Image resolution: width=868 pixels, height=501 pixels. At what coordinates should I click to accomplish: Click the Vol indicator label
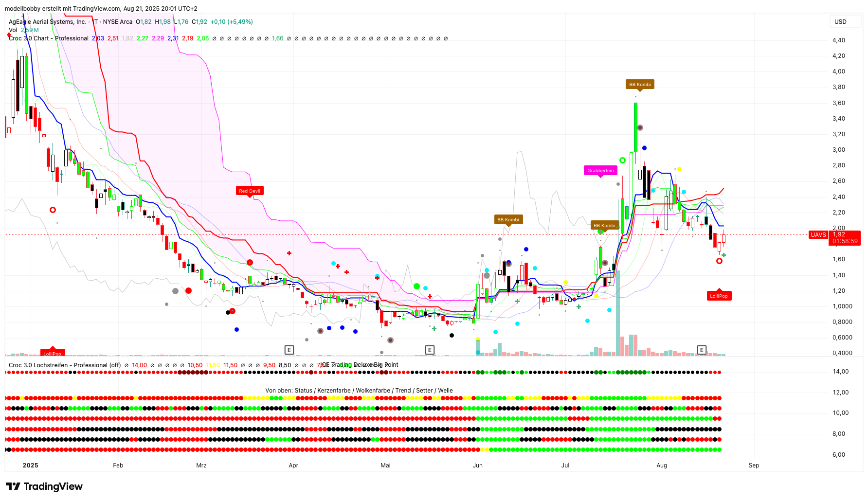(x=13, y=30)
